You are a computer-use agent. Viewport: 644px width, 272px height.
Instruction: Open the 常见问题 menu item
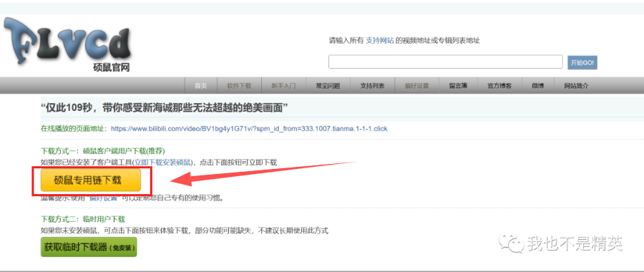click(328, 86)
